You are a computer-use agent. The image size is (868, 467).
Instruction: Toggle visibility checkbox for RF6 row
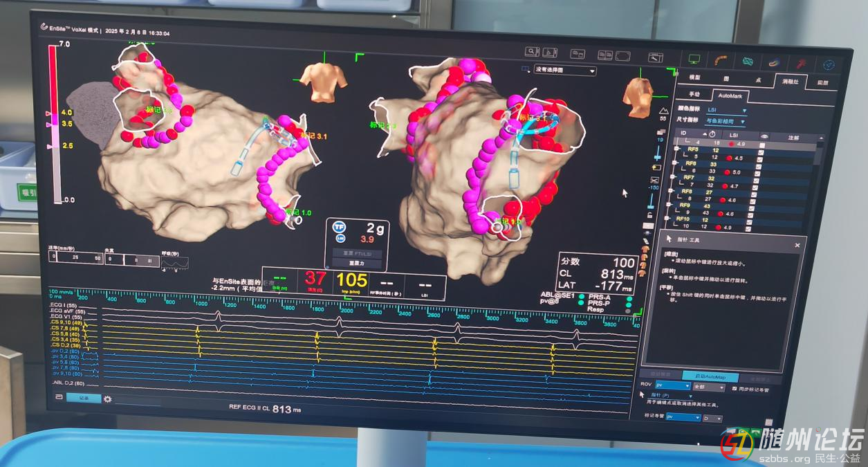point(758,166)
